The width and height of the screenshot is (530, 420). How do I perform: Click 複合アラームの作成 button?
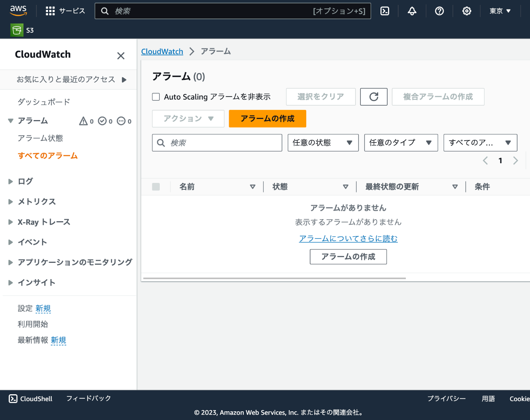pyautogui.click(x=438, y=97)
